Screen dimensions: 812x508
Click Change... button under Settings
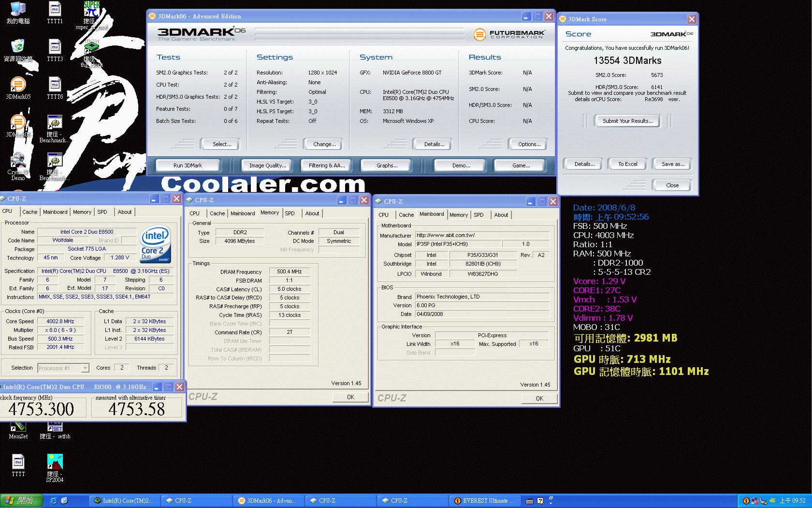tap(324, 144)
